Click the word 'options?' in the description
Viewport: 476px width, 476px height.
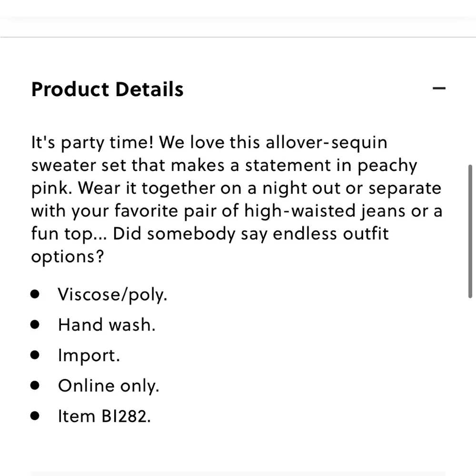(x=68, y=257)
